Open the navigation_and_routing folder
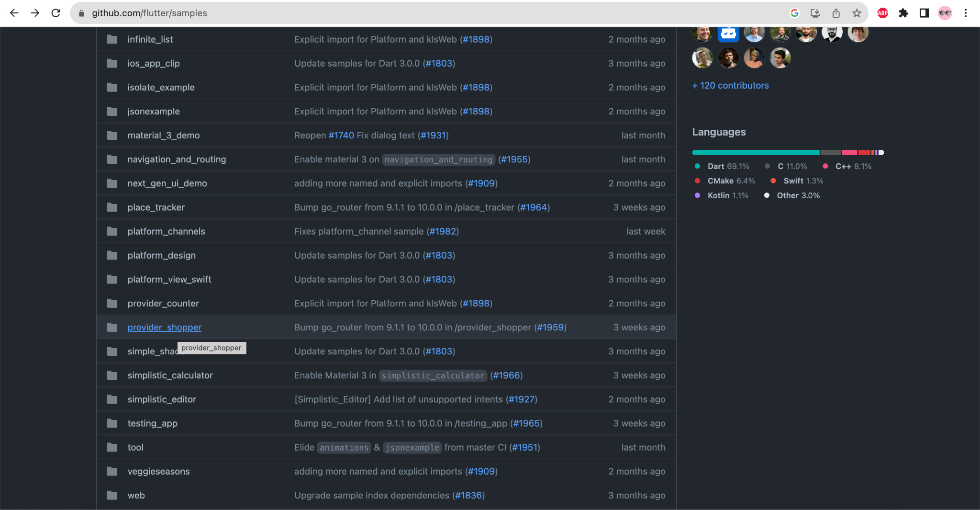Viewport: 980px width, 510px height. point(177,159)
